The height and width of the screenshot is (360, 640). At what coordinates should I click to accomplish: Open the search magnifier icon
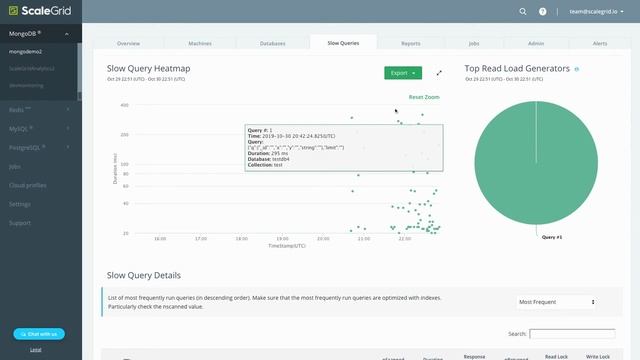pos(522,11)
